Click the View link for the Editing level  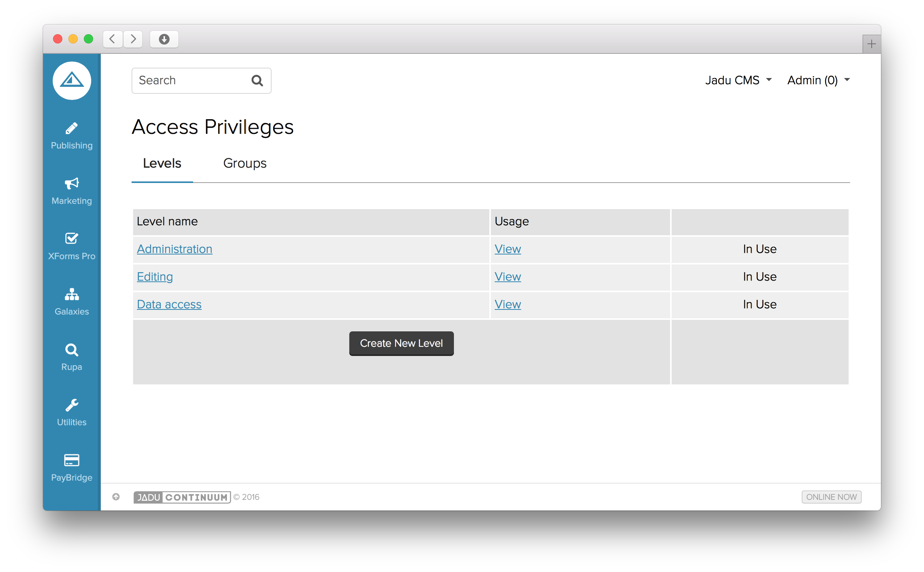click(507, 277)
